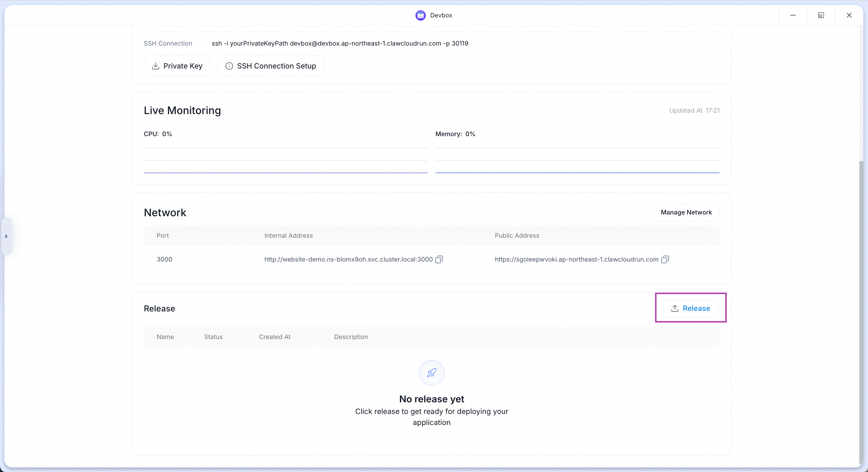Click the Memory usage chart
The width and height of the screenshot is (868, 472).
point(577,160)
